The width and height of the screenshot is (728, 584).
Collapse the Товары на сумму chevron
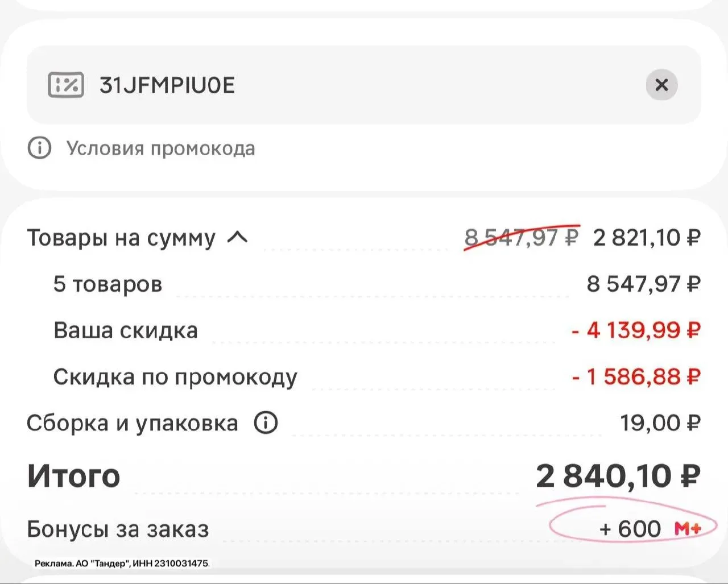238,237
